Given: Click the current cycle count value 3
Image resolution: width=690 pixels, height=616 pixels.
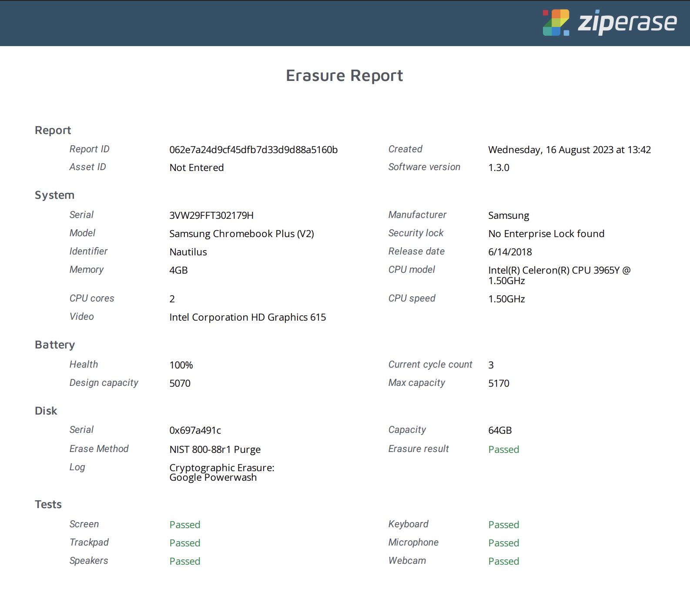Looking at the screenshot, I should [491, 365].
